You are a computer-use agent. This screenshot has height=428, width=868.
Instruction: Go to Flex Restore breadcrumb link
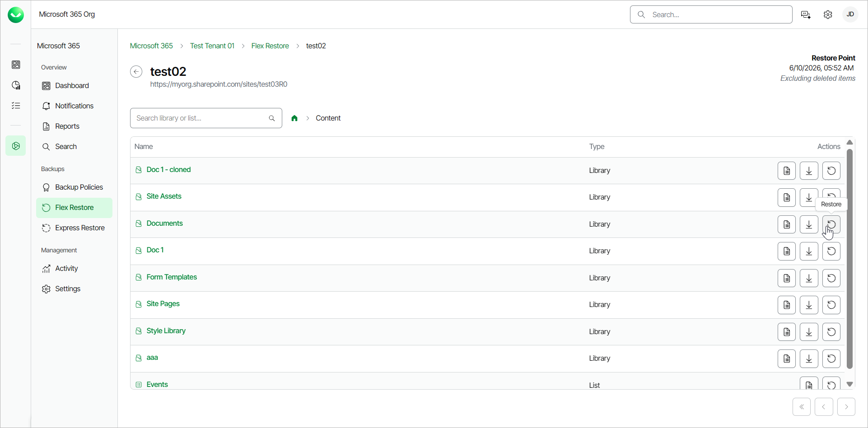pyautogui.click(x=270, y=46)
